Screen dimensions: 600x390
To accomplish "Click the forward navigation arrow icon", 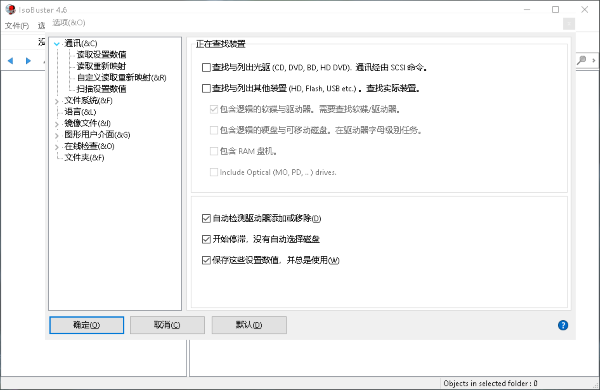I will (x=28, y=60).
